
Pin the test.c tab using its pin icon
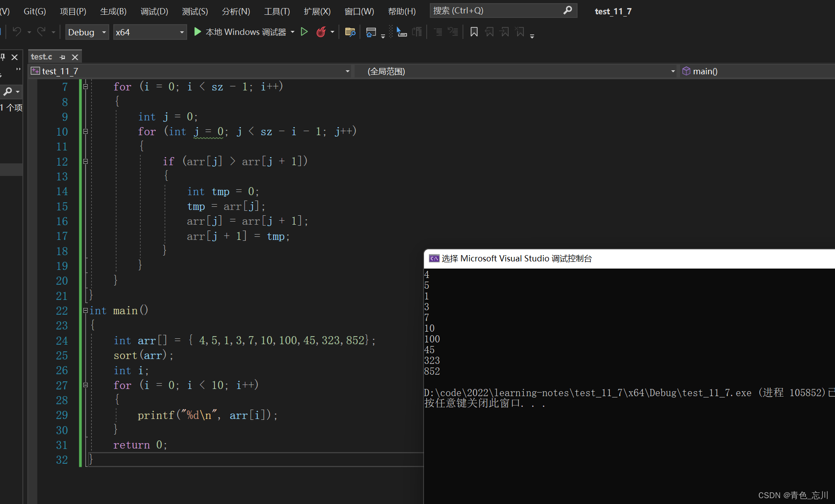(62, 57)
